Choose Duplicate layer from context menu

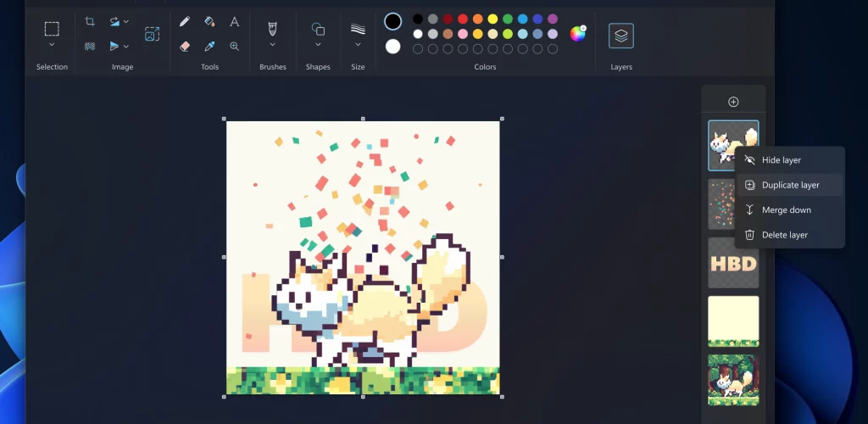[x=790, y=185]
